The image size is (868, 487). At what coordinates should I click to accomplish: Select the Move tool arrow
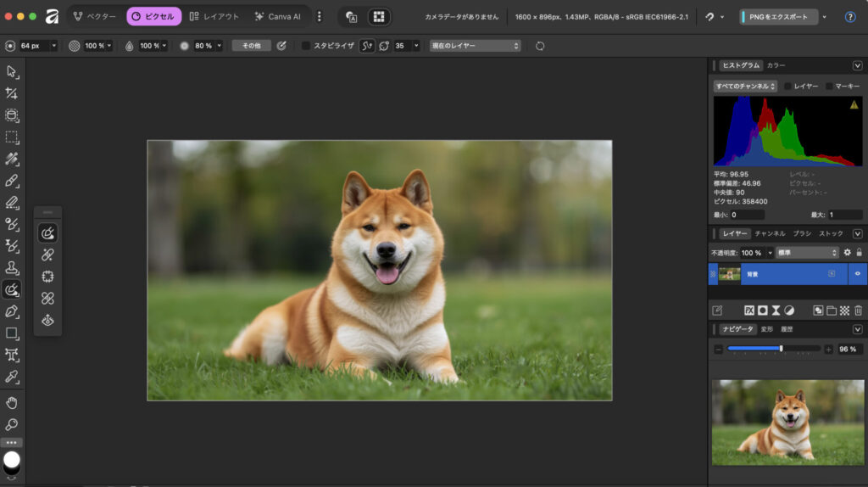point(12,71)
